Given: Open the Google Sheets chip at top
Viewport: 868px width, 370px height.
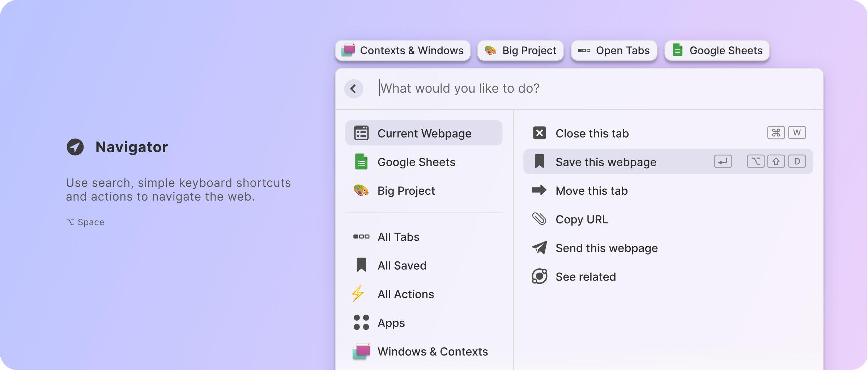Looking at the screenshot, I should click(717, 50).
